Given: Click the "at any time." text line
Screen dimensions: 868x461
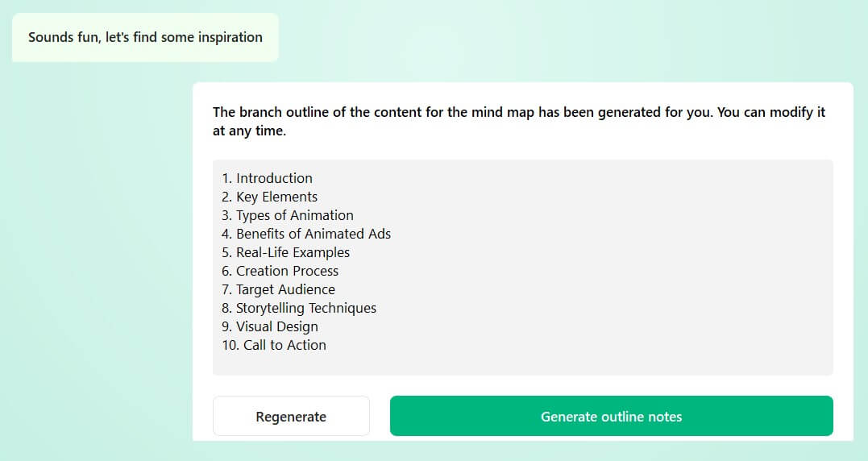Looking at the screenshot, I should click(x=249, y=131).
